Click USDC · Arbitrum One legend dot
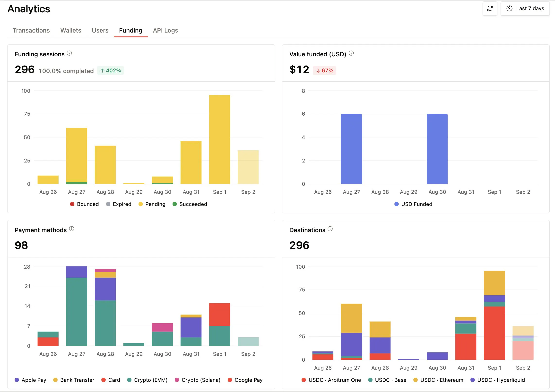This screenshot has width=555, height=392. (x=304, y=380)
